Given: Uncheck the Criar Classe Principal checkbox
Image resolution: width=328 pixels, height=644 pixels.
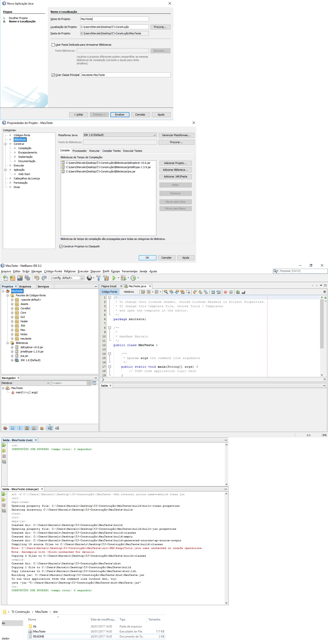Looking at the screenshot, I should point(53,75).
